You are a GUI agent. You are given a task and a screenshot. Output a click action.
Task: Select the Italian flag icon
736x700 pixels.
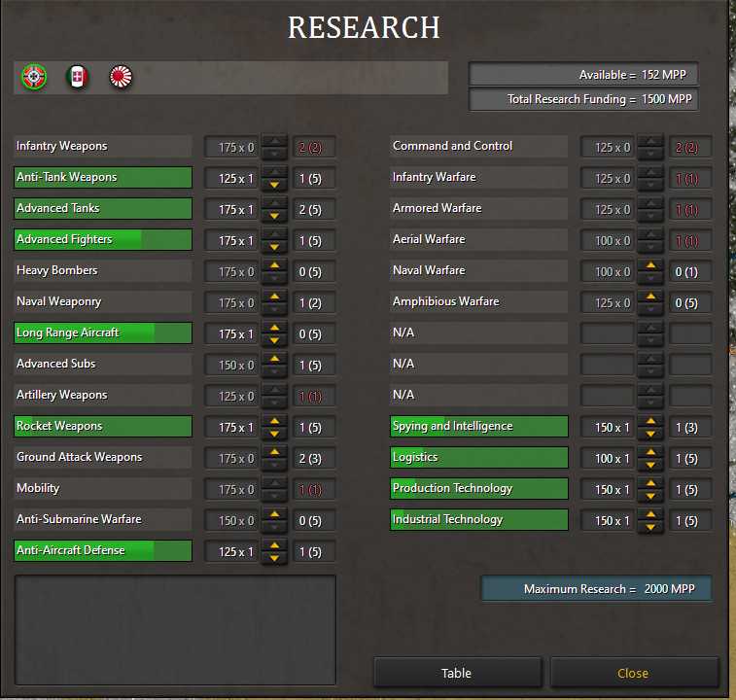[x=78, y=77]
